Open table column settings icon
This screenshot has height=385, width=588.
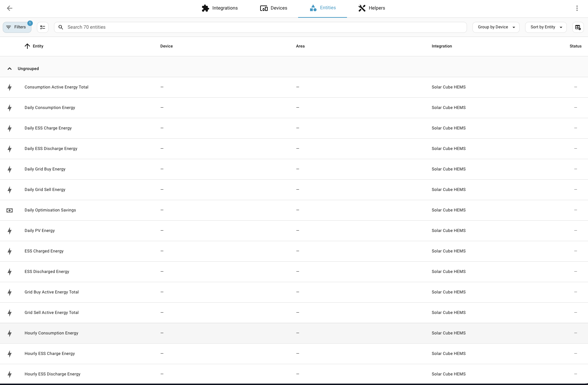tap(578, 27)
